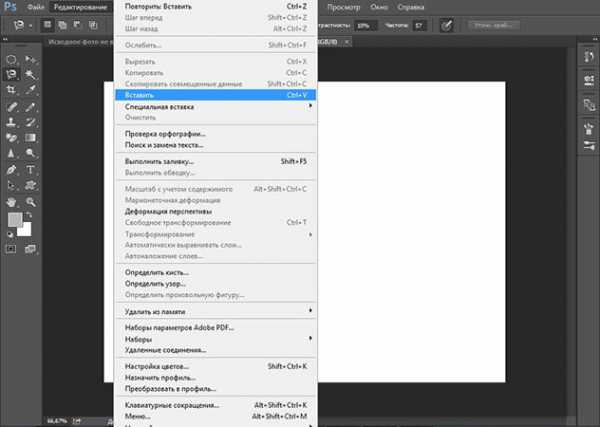Viewport: 600px width, 427px height.
Task: Open Наборы параметров Adobe PDF item
Action: pyautogui.click(x=216, y=328)
